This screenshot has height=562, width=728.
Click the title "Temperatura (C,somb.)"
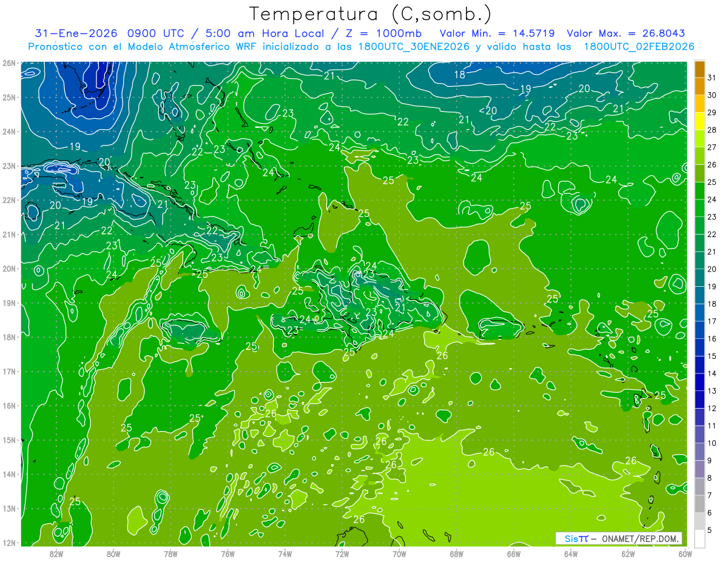pos(371,14)
